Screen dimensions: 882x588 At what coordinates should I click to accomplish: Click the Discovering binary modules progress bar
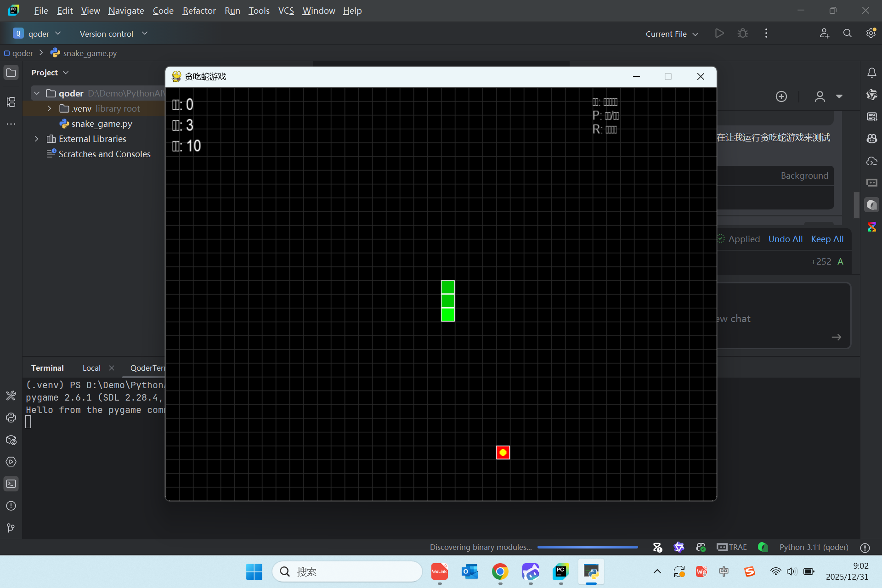[587, 547]
